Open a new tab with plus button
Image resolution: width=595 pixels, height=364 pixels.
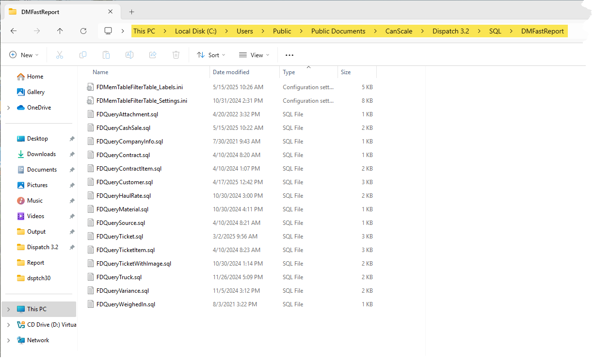pos(131,12)
